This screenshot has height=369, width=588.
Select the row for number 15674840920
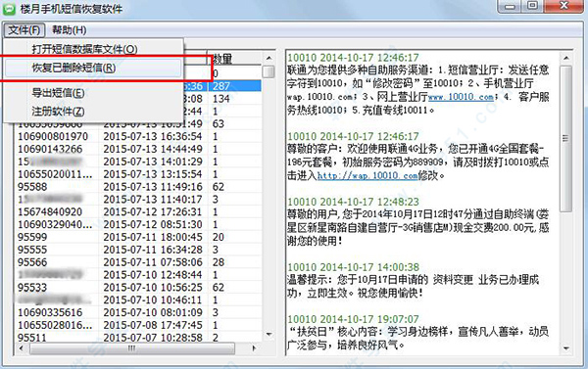[x=139, y=212]
